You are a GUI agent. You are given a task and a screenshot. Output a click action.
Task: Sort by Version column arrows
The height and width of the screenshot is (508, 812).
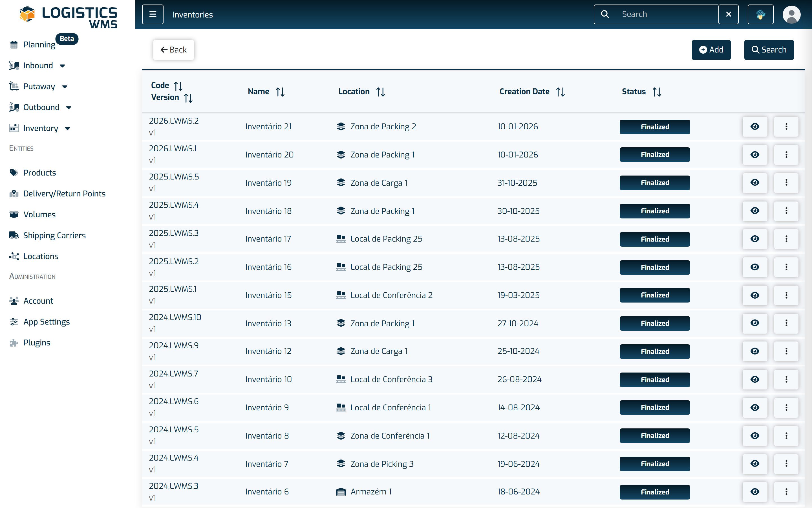click(188, 98)
